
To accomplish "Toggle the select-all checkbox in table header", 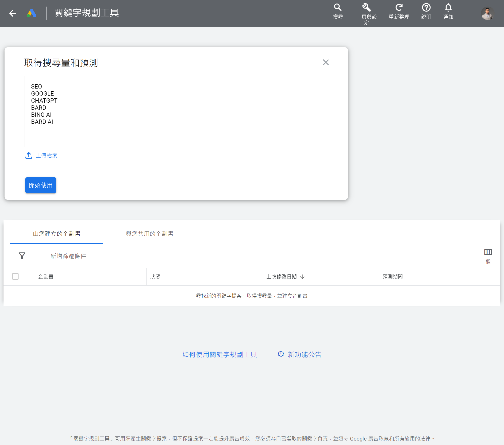I will tap(15, 276).
